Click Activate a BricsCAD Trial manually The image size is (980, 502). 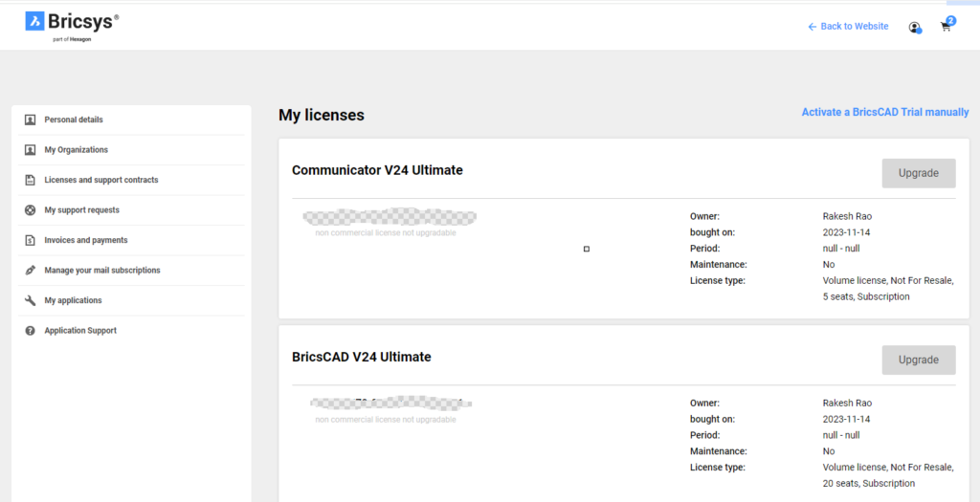point(885,113)
